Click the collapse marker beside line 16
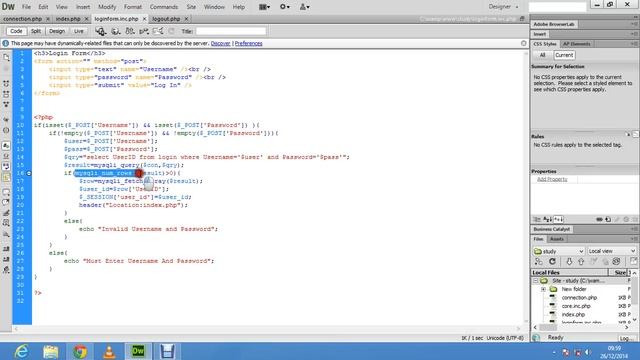The width and height of the screenshot is (640, 360). 29,173
